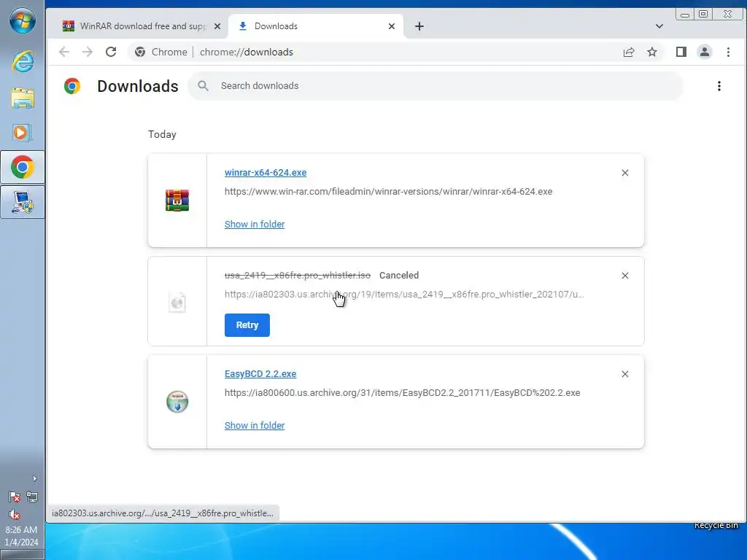Screen dimensions: 747x560
Task: Open the Chrome profile avatar
Action: (x=705, y=52)
